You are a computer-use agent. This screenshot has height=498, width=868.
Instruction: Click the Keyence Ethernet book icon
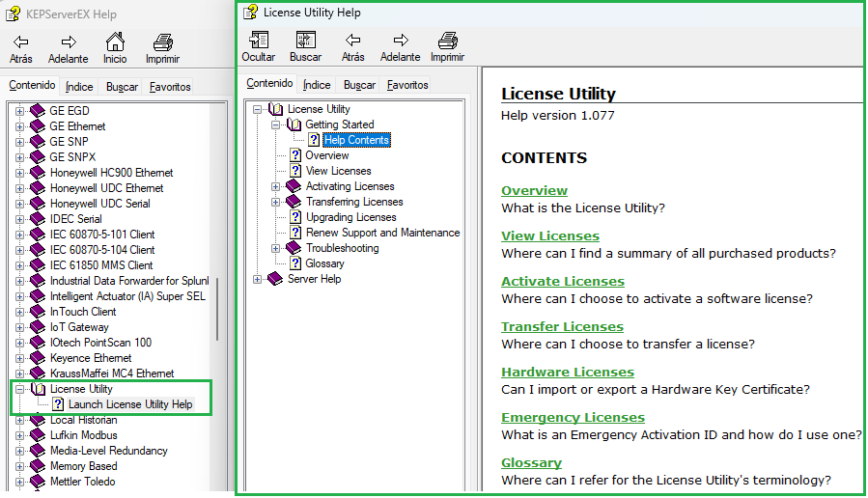tap(38, 358)
